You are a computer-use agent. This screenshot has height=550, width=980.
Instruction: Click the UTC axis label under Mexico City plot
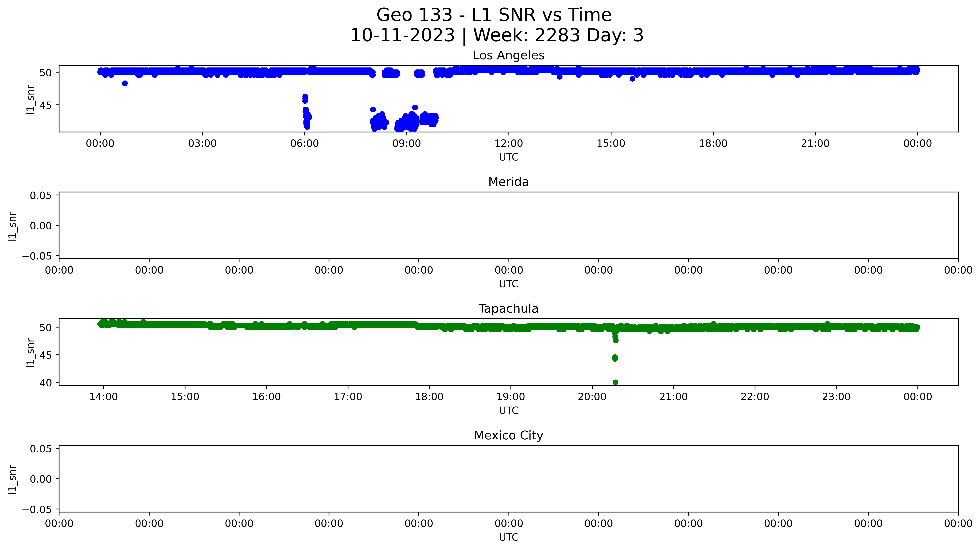509,537
